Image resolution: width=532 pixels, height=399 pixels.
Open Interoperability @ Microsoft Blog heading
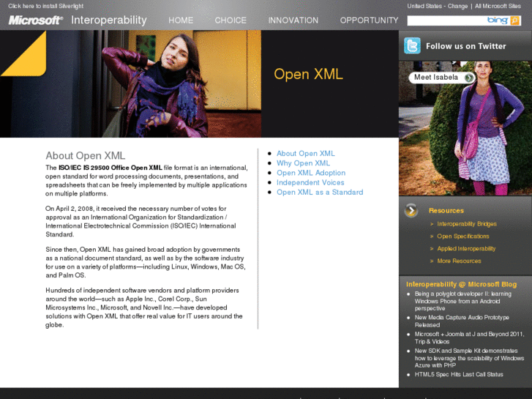coord(462,284)
